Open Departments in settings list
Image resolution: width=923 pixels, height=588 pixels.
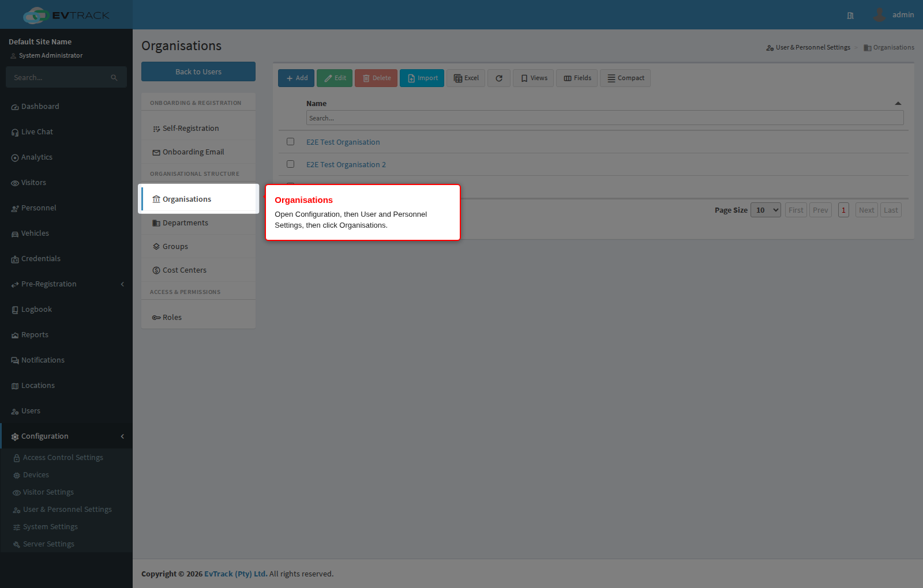tap(198, 223)
